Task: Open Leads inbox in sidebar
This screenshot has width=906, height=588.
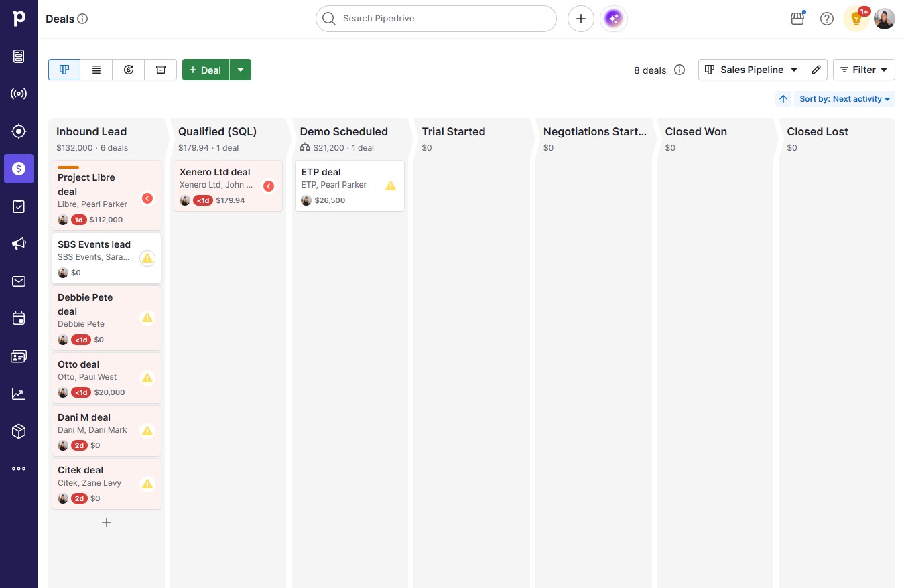Action: (x=19, y=56)
